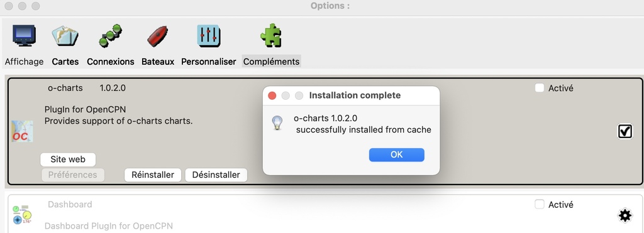
Task: Click the Désinstaller button
Action: coord(216,175)
